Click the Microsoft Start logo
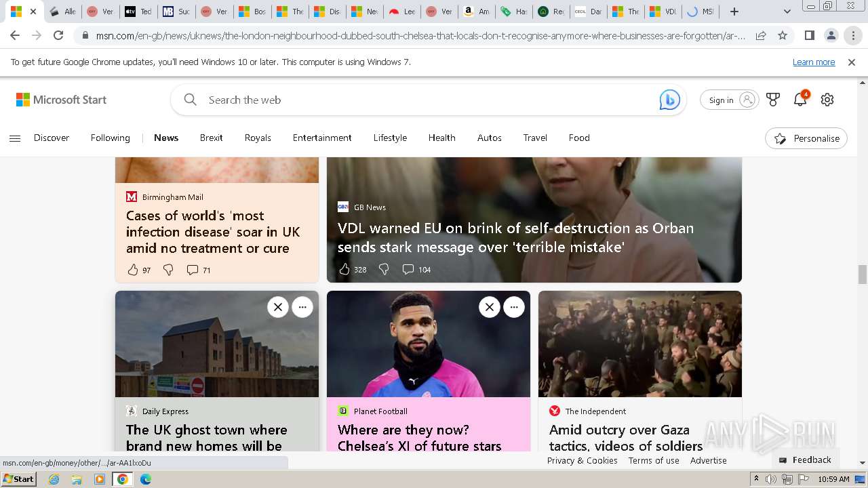868x488 pixels. pyautogui.click(x=62, y=100)
